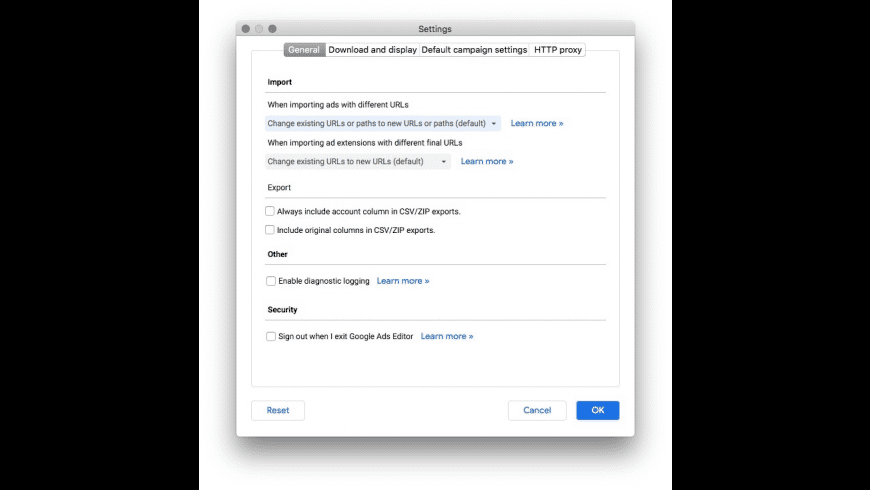Image resolution: width=870 pixels, height=490 pixels.
Task: Toggle the Enable diagnostic logging checkbox
Action: (271, 281)
